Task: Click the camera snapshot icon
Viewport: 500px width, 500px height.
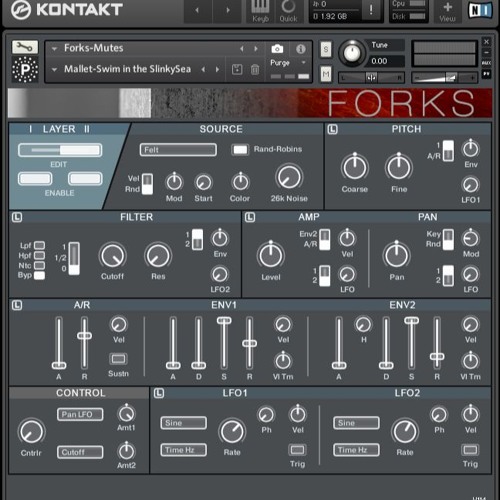Action: point(277,49)
